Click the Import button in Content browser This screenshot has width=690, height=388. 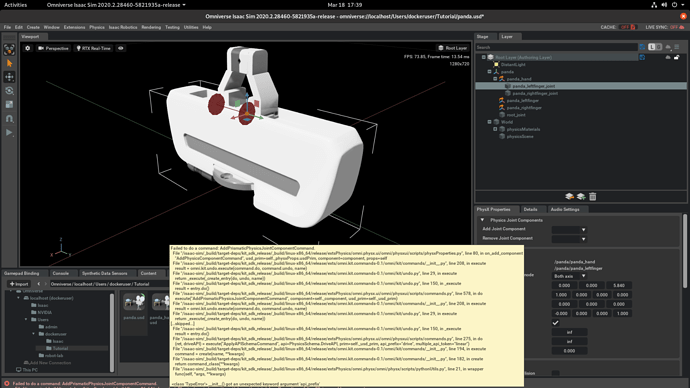tap(19, 284)
